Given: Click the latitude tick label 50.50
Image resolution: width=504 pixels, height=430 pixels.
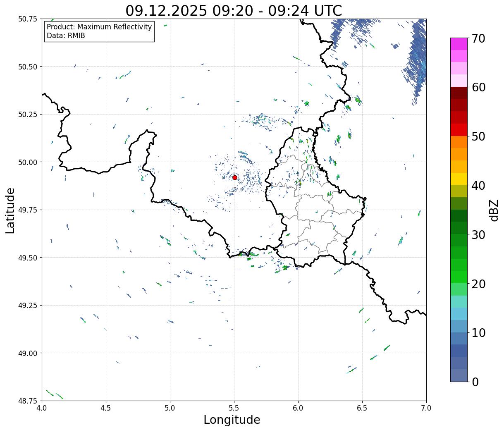Looking at the screenshot, I should click(28, 67).
